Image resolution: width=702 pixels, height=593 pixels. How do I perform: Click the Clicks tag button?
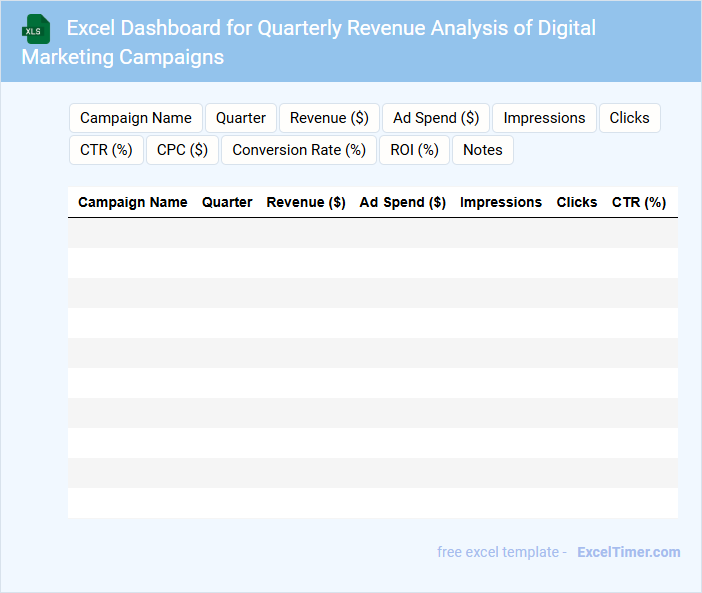pos(629,118)
